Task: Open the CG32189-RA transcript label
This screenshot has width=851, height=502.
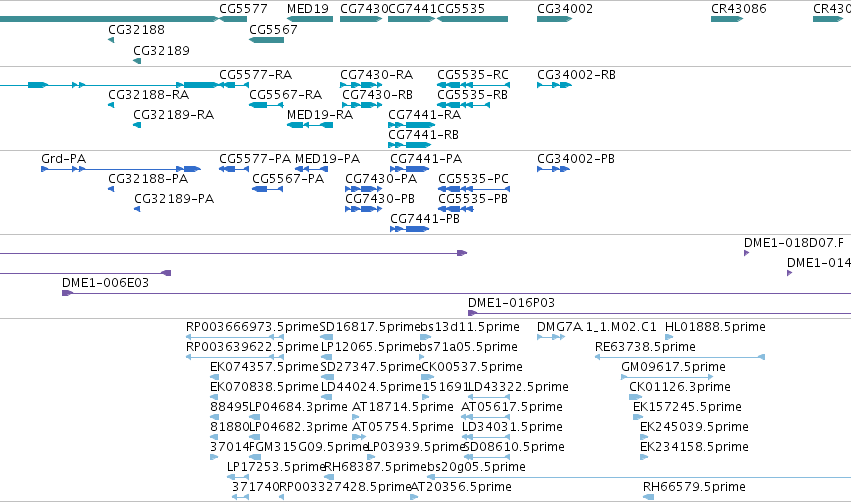Action: [x=174, y=115]
